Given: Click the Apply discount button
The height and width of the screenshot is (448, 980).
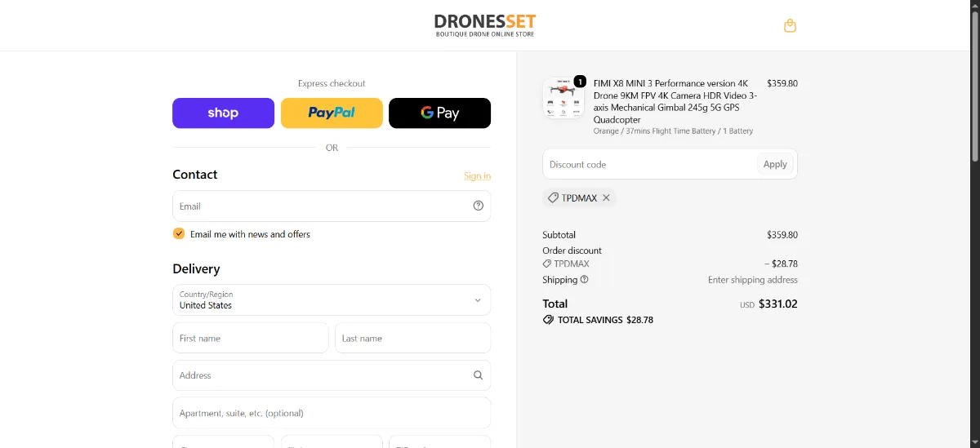Looking at the screenshot, I should (775, 164).
